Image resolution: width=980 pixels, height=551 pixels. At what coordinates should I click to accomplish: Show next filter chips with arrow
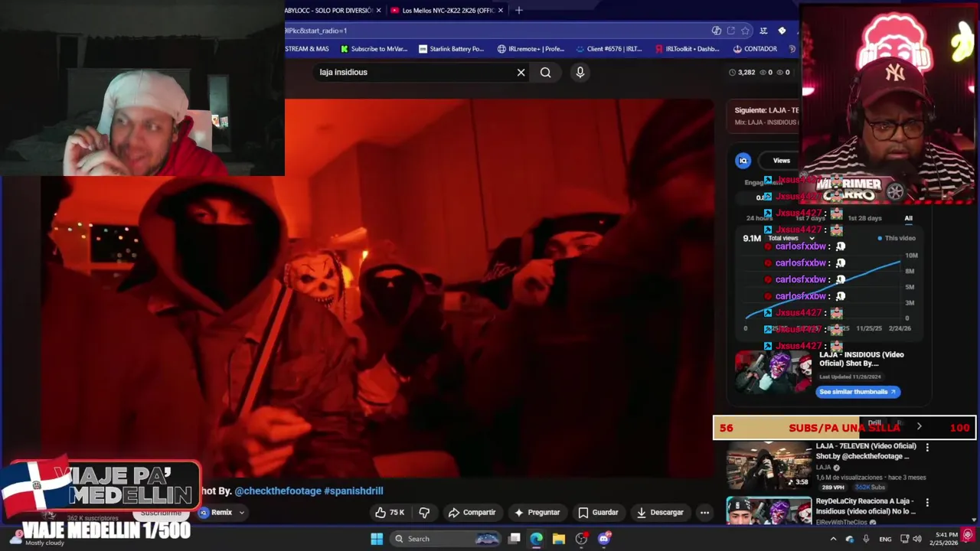(919, 426)
